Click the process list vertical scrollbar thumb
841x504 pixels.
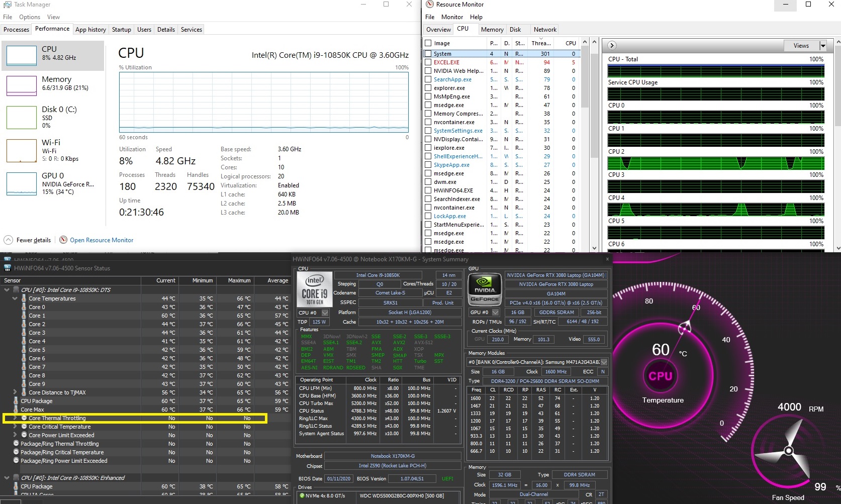[x=585, y=76]
